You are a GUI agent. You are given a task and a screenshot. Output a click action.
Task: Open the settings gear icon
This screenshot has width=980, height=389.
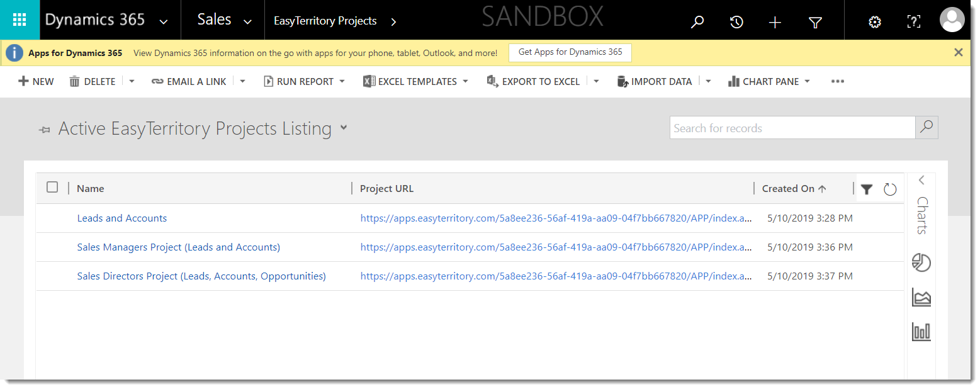(x=874, y=22)
